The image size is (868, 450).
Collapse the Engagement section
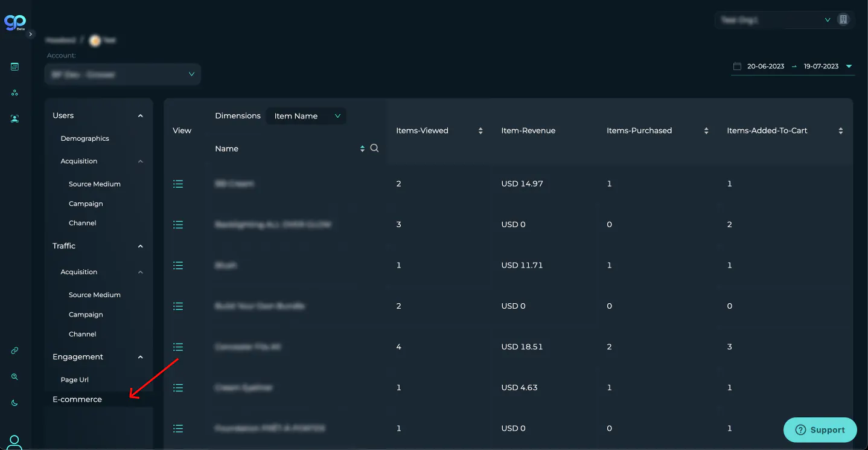pyautogui.click(x=140, y=357)
